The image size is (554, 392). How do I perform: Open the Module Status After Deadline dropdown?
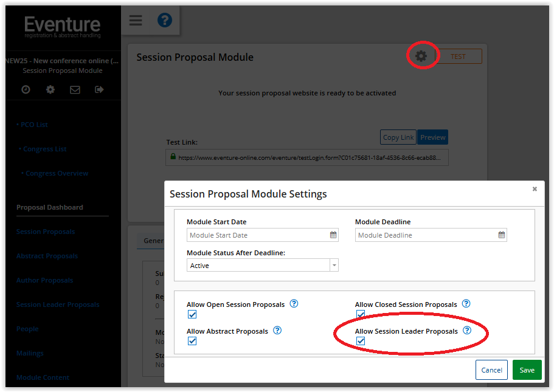coord(334,265)
